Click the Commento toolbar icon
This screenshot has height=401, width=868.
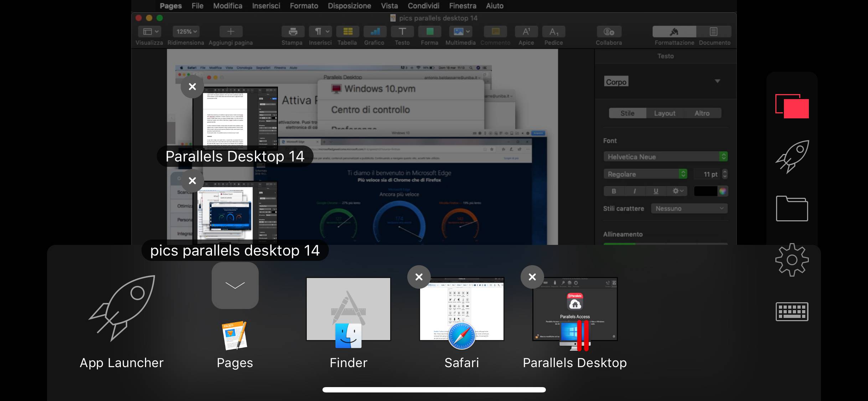tap(495, 32)
